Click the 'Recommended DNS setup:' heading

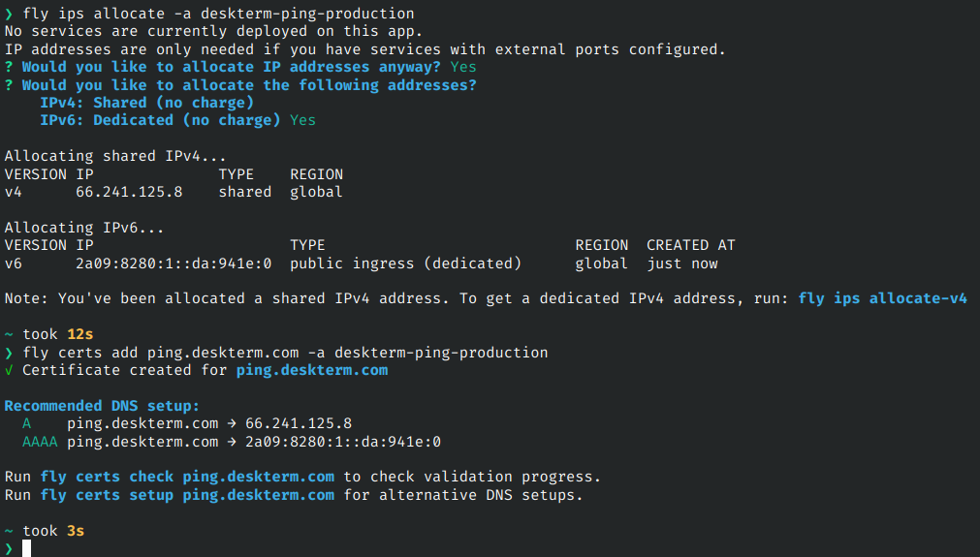click(x=102, y=406)
